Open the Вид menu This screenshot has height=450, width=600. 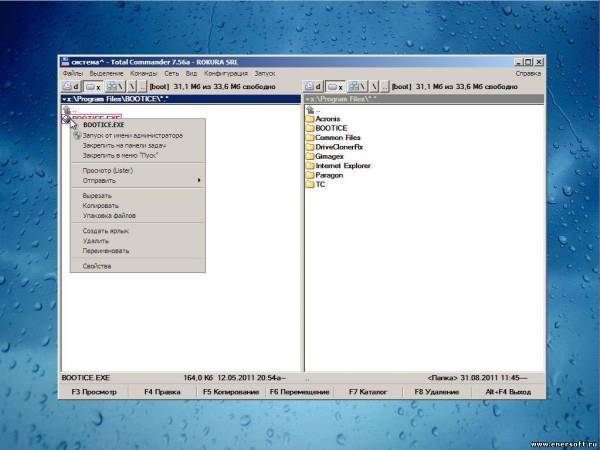pos(191,73)
